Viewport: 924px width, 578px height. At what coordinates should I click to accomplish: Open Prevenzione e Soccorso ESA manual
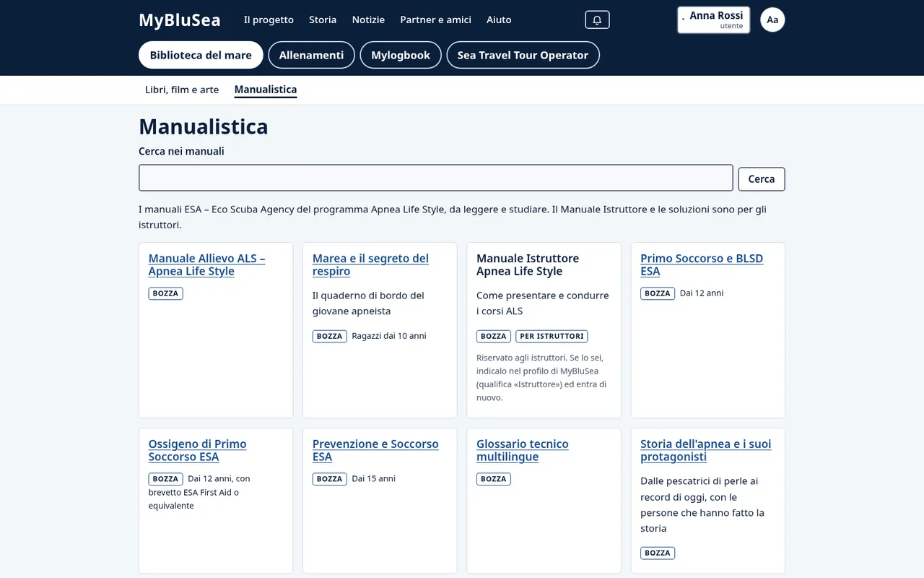pyautogui.click(x=375, y=450)
